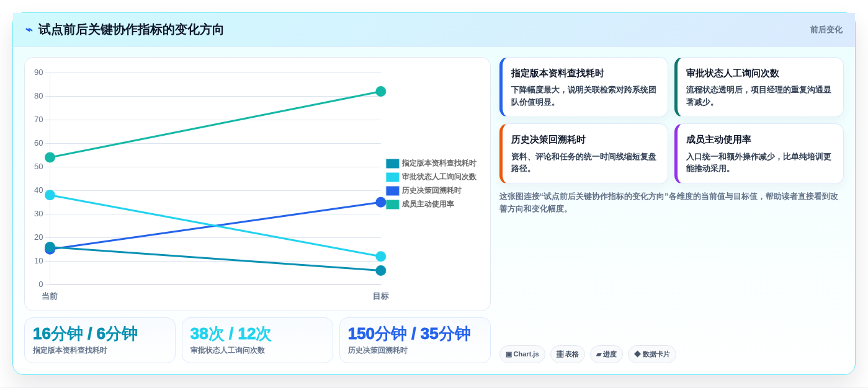Image resolution: width=868 pixels, height=388 pixels.
Task: Click the overlapping data points near 16 at 当前
Action: (x=50, y=248)
